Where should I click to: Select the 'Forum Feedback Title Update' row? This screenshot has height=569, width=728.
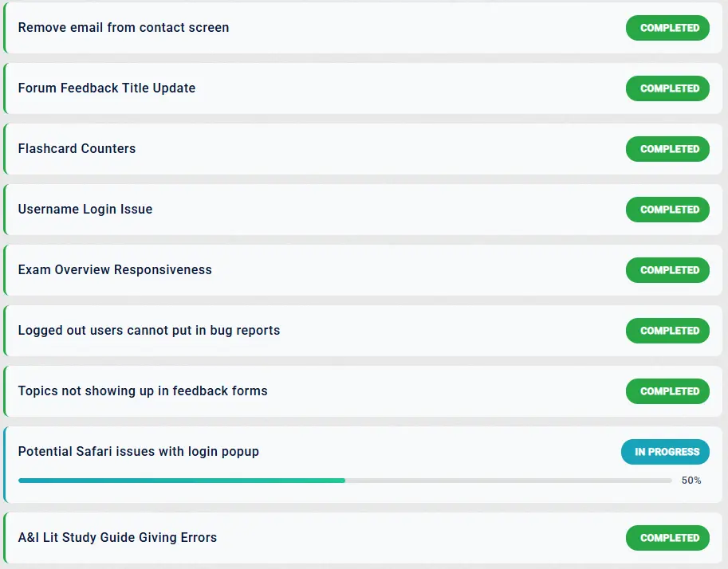pos(106,88)
